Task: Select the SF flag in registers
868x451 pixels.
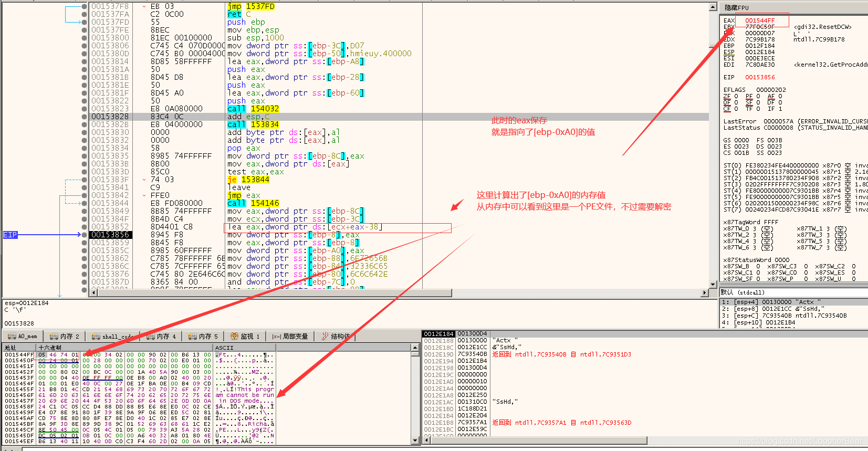Action: [749, 102]
